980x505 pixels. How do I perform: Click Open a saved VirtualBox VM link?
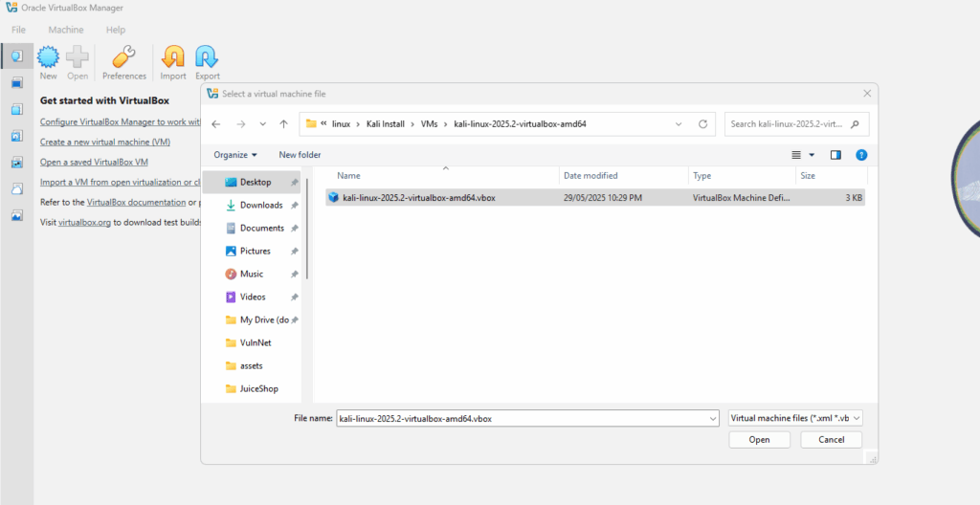[94, 162]
